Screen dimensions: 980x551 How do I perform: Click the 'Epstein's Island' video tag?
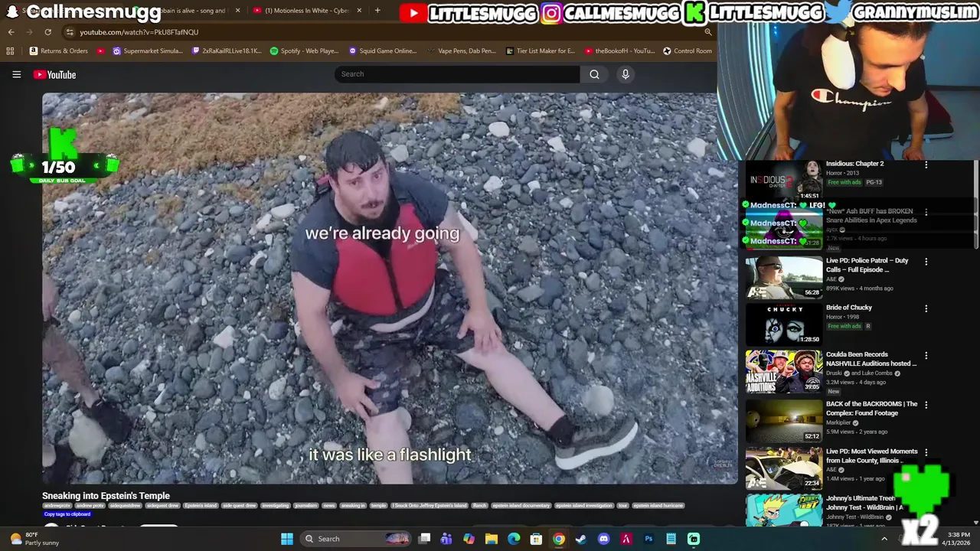201,505
